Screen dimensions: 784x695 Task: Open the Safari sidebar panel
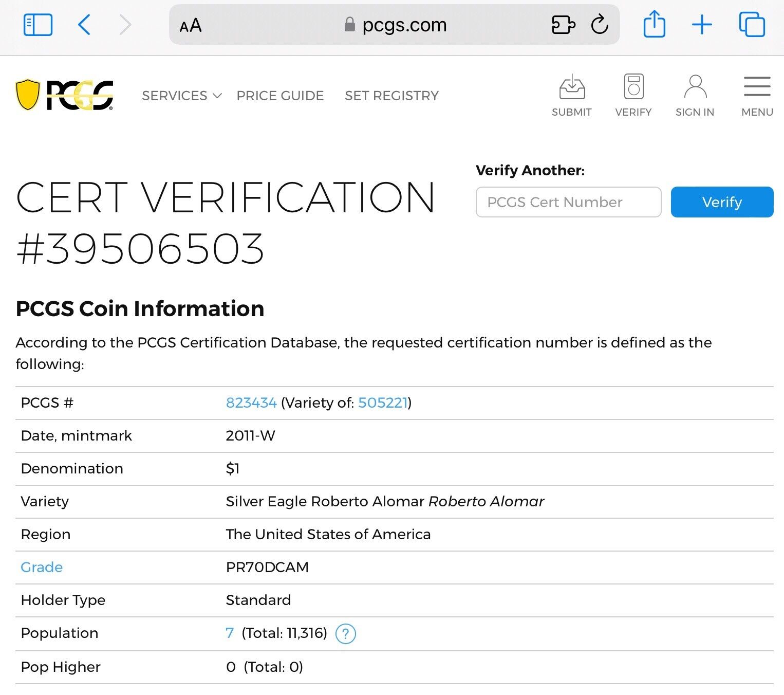(38, 25)
